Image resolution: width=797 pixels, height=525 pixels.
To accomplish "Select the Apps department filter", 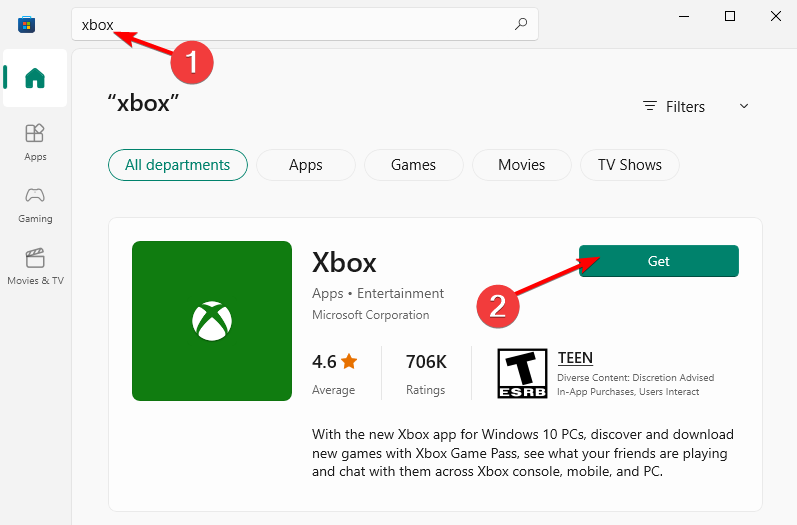I will (x=305, y=165).
